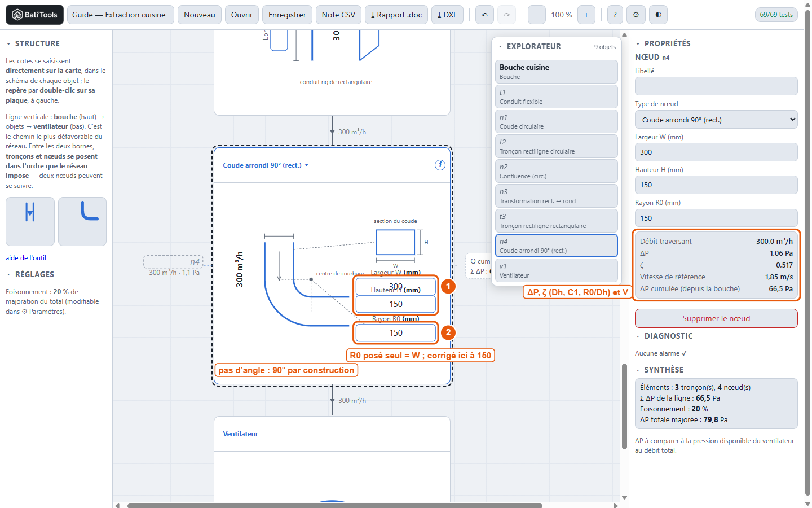Open parameters gear button
The width and height of the screenshot is (812, 508).
point(636,15)
